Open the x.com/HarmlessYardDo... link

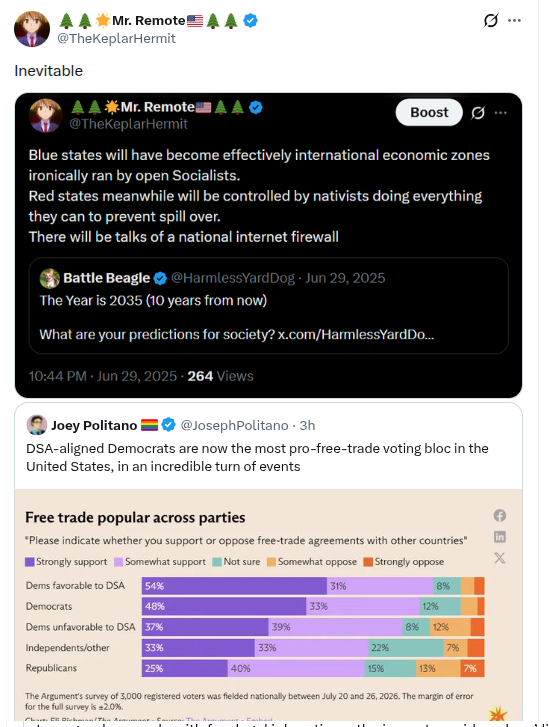pos(356,334)
